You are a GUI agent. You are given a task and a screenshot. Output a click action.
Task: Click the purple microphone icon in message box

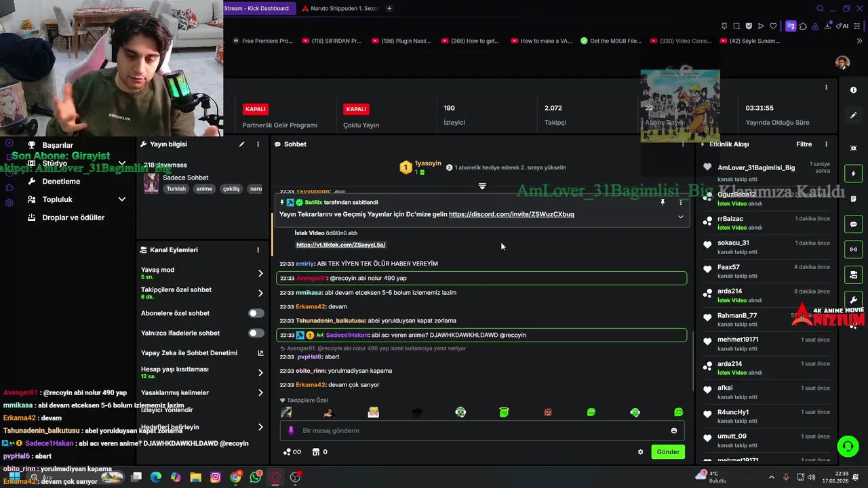pyautogui.click(x=291, y=430)
